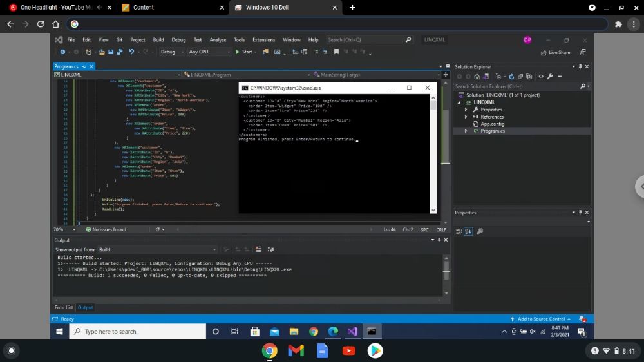Viewport: 644px width, 362px height.
Task: Open the 70% zoom level dropdown
Action: (x=64, y=229)
